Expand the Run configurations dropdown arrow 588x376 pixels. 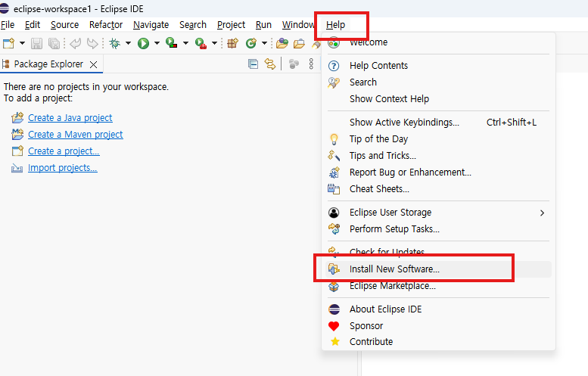157,43
